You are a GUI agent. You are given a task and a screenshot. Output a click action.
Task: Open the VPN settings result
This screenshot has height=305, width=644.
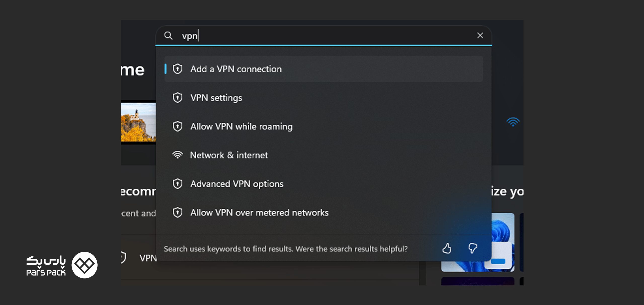(324, 98)
